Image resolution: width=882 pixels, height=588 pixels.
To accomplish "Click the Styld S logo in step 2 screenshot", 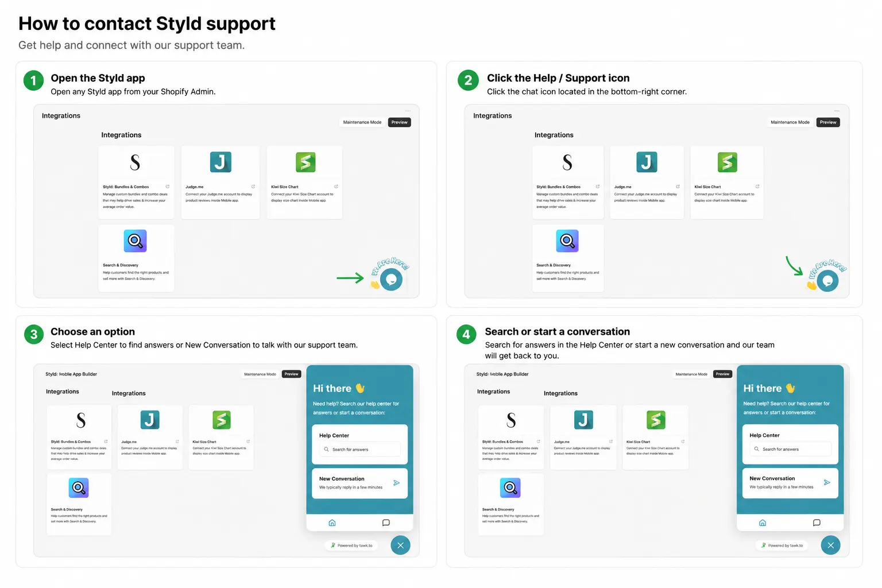I will [567, 163].
